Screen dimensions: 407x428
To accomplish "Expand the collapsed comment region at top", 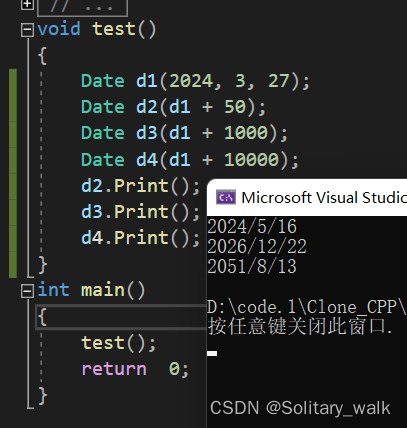I will pyautogui.click(x=27, y=5).
